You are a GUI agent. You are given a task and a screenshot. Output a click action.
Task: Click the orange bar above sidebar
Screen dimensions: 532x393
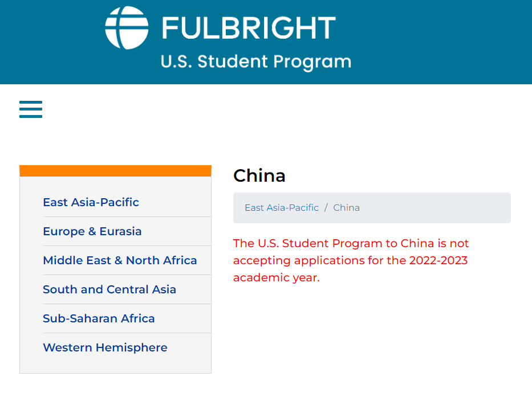click(x=115, y=171)
